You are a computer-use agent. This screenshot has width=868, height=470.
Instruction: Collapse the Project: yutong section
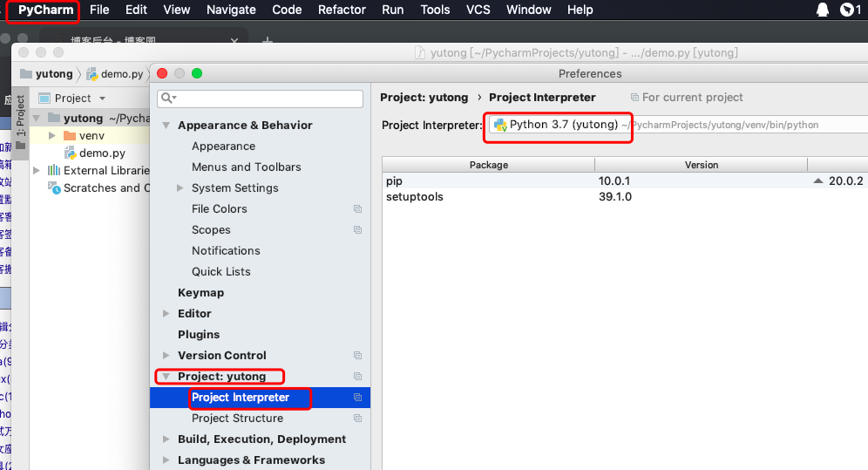click(166, 377)
